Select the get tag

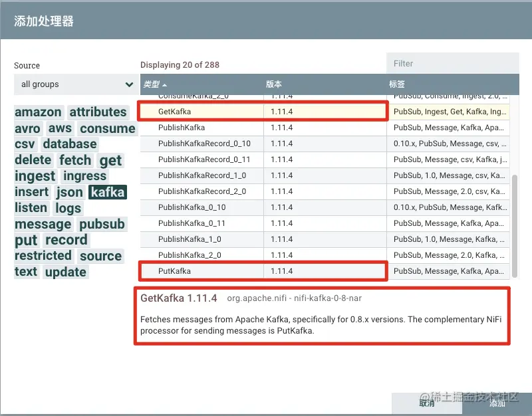tap(110, 160)
